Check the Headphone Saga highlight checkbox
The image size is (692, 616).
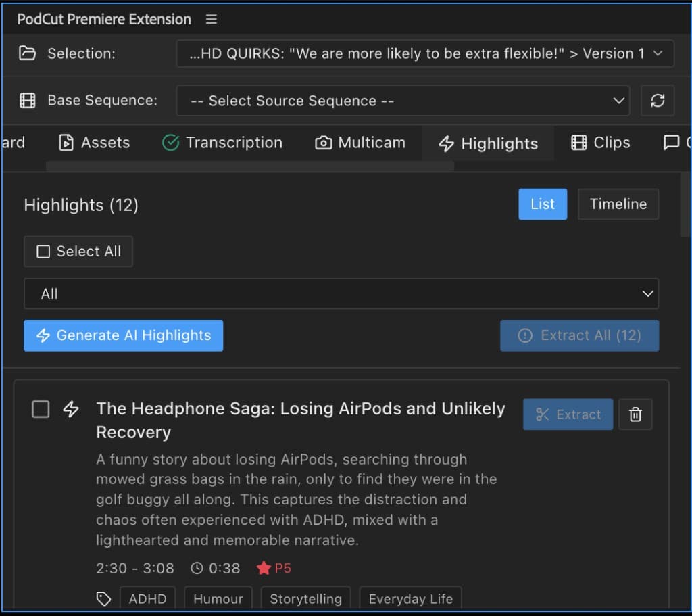[40, 409]
